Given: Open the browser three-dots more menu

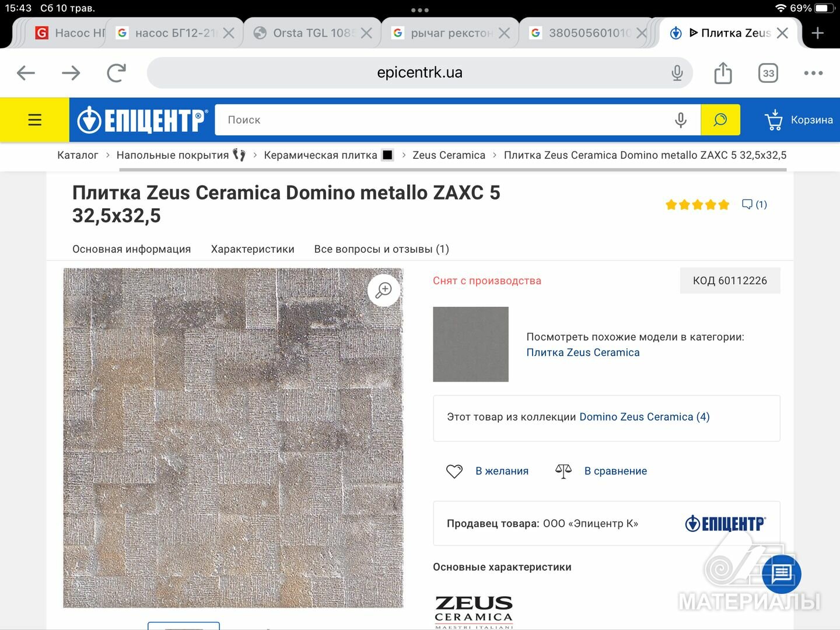Looking at the screenshot, I should click(813, 73).
